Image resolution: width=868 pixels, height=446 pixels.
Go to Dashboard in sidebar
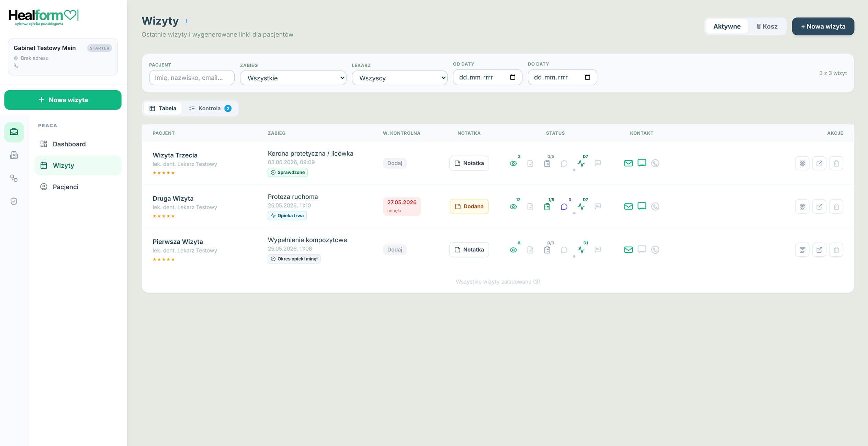(78, 144)
